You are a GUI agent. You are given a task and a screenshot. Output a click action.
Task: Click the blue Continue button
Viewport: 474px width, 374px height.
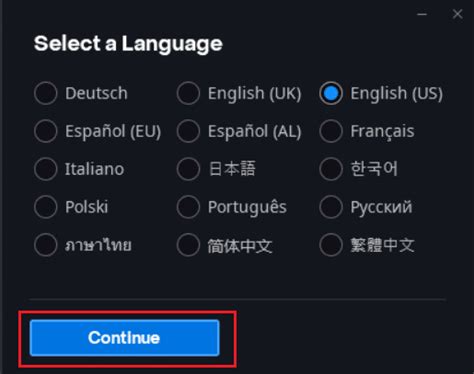(x=124, y=338)
